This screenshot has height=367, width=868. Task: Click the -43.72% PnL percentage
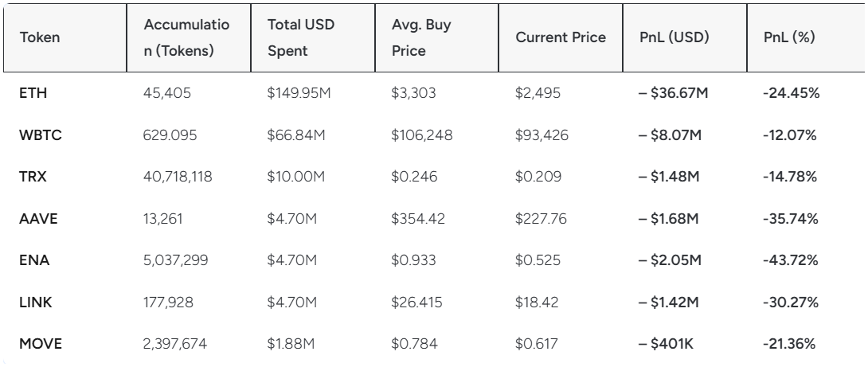[790, 260]
